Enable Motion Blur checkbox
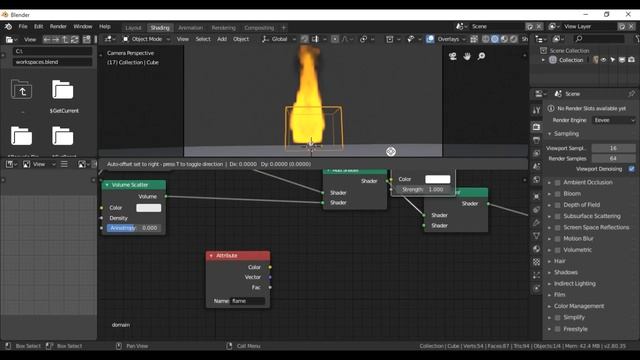Viewport: 640px width, 360px height. pos(558,239)
